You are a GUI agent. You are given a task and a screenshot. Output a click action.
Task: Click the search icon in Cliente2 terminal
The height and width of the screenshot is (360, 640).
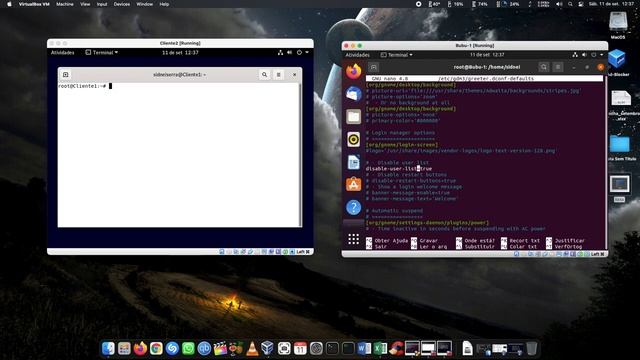[264, 75]
